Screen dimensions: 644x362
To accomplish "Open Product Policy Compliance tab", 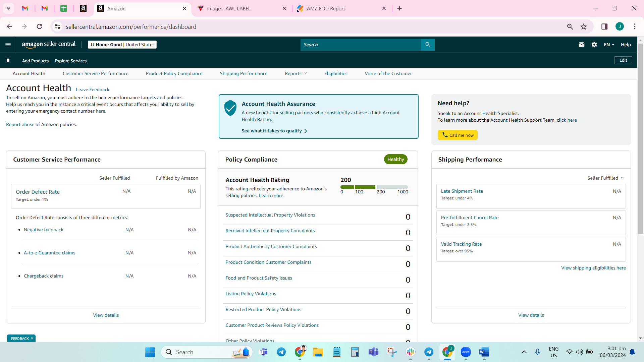I will tap(174, 73).
